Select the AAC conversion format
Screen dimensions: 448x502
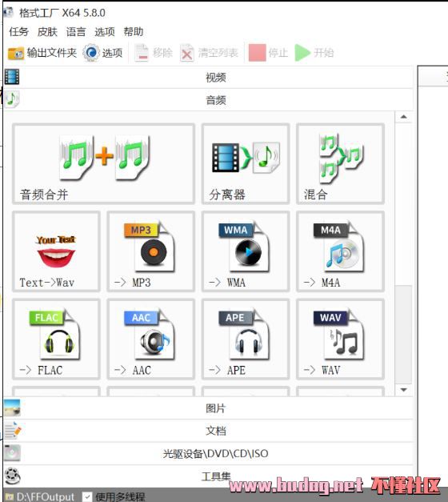point(150,339)
